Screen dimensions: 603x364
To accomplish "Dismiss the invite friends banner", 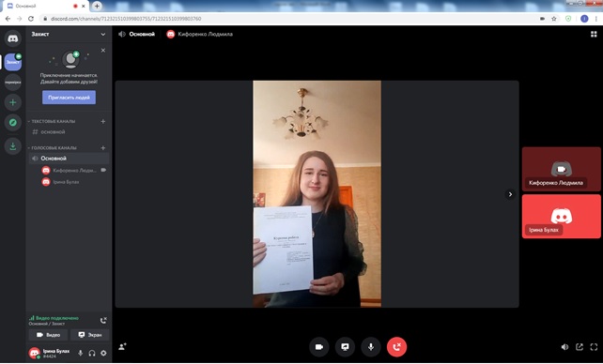I will pyautogui.click(x=103, y=51).
